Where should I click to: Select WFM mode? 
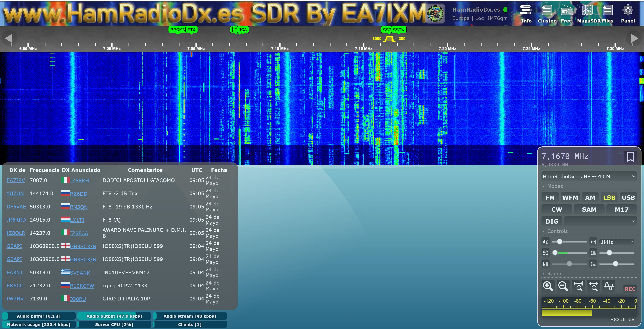click(x=570, y=198)
